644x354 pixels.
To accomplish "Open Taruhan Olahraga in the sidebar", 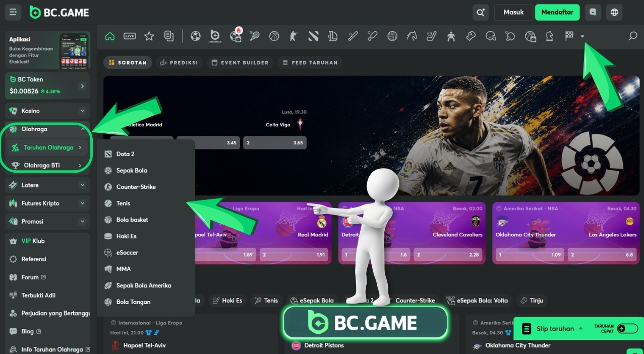I will click(x=47, y=147).
